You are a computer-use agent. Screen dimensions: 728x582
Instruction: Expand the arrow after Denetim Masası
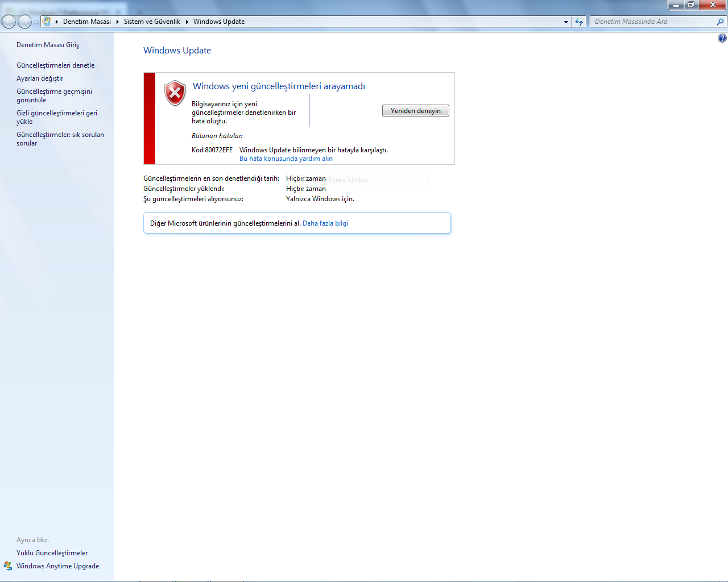tap(118, 22)
